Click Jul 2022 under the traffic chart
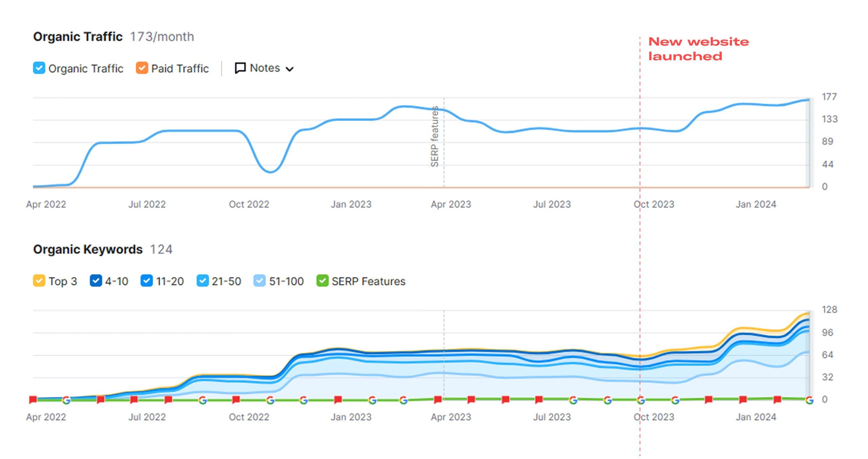The image size is (868, 459). 147,204
